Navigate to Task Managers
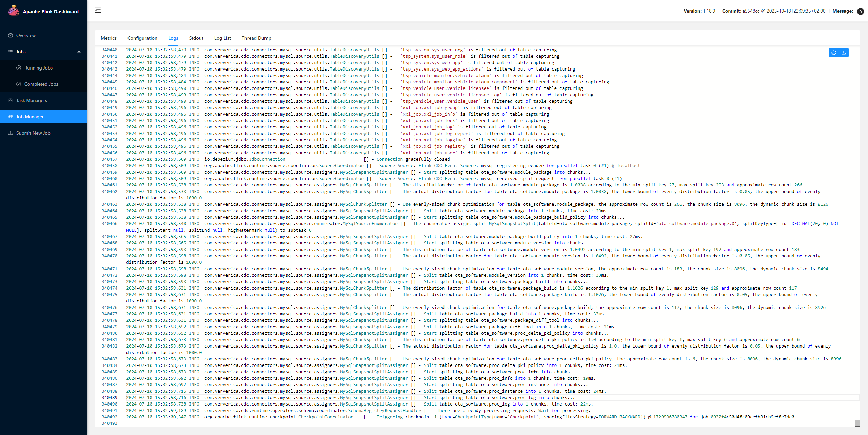Image resolution: width=868 pixels, height=435 pixels. pos(43,100)
